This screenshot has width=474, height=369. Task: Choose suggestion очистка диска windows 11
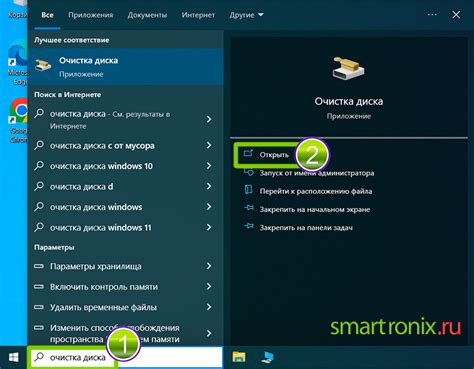pyautogui.click(x=125, y=228)
